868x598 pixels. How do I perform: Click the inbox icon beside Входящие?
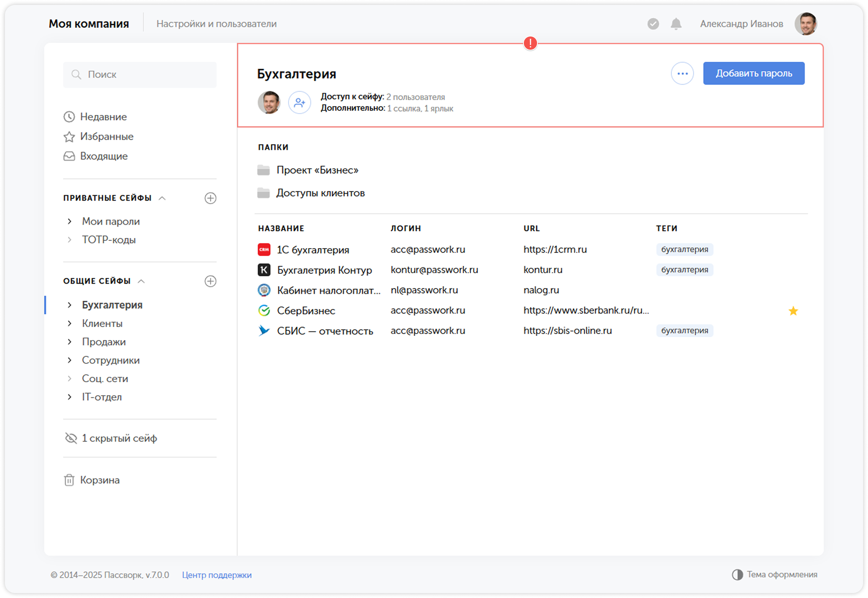coord(69,156)
